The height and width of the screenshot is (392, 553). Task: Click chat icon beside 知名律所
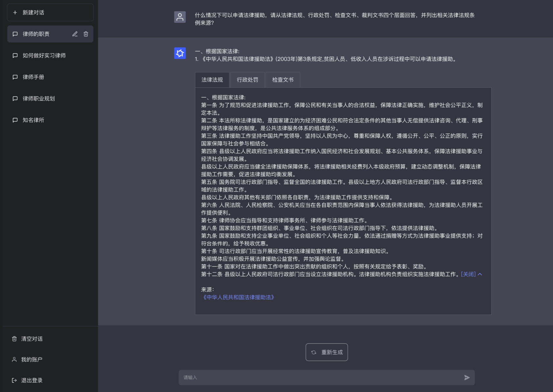(15, 120)
